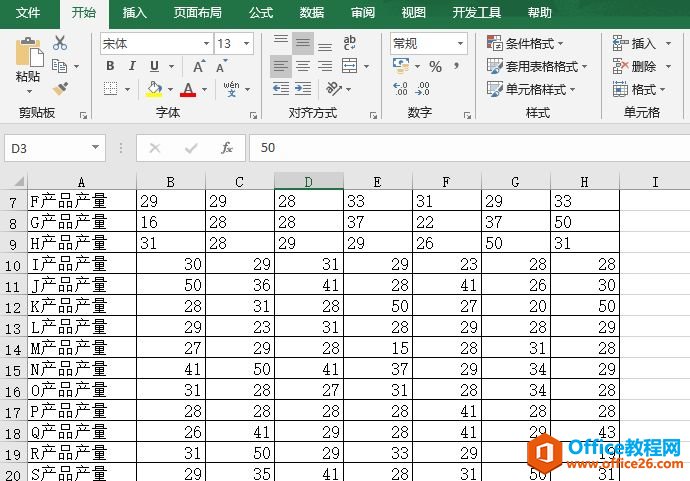Apply red font color A
The height and width of the screenshot is (481, 690).
tap(188, 89)
